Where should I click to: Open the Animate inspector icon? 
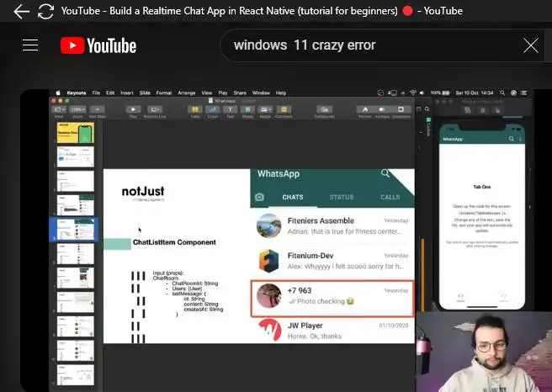pyautogui.click(x=382, y=109)
